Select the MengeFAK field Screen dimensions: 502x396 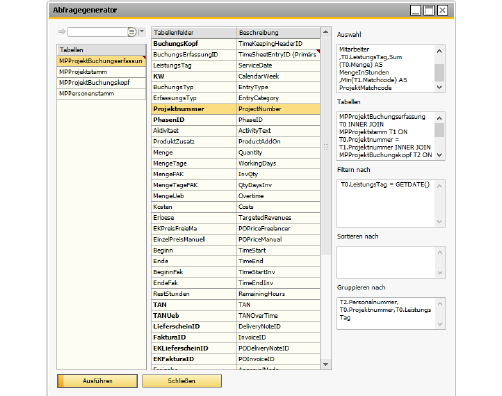point(194,174)
